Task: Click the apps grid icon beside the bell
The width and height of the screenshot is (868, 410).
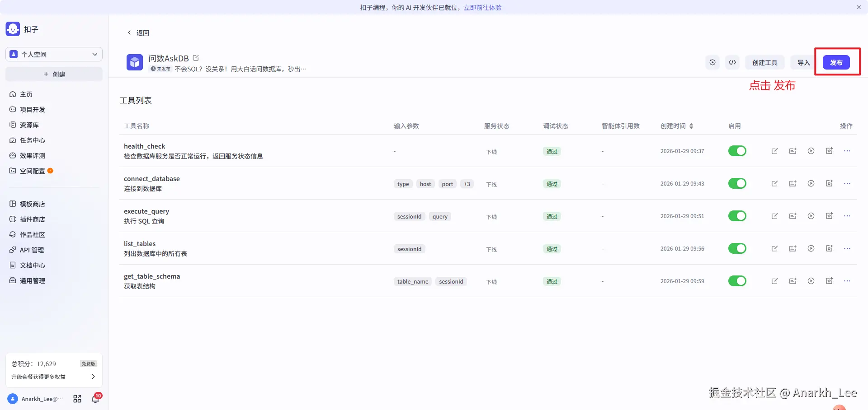Action: (x=77, y=399)
